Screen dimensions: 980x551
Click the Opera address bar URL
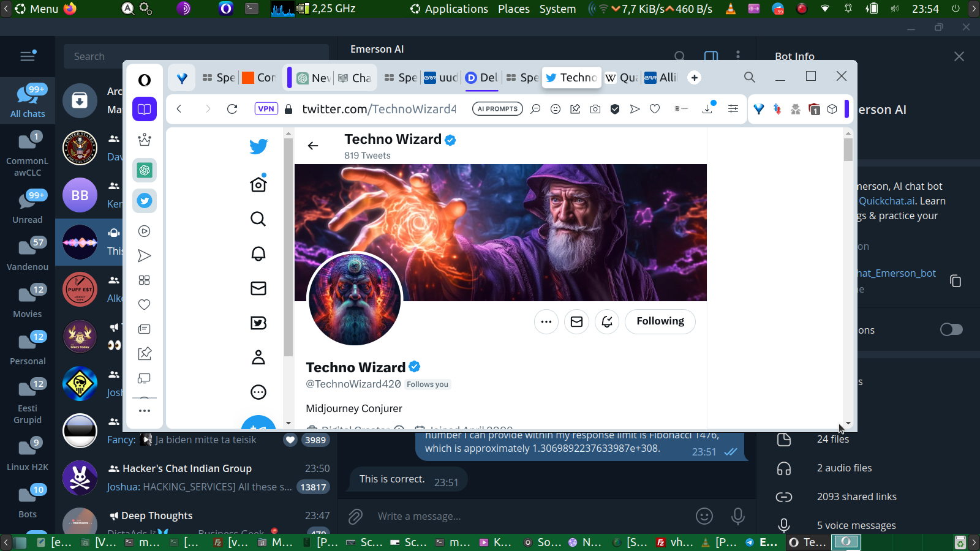pyautogui.click(x=379, y=109)
